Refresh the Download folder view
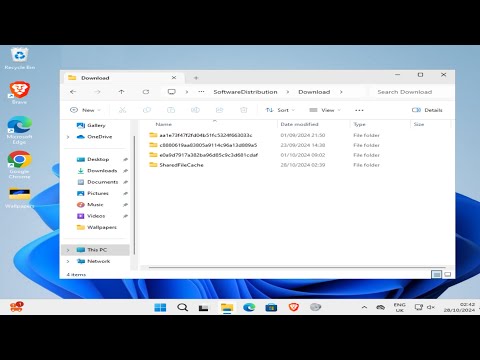 (146, 92)
